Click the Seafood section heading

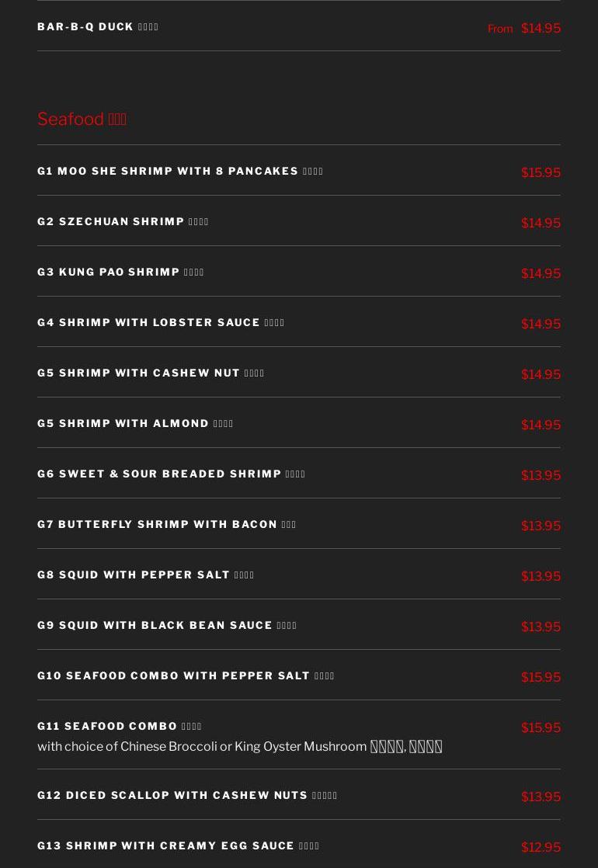click(x=82, y=119)
